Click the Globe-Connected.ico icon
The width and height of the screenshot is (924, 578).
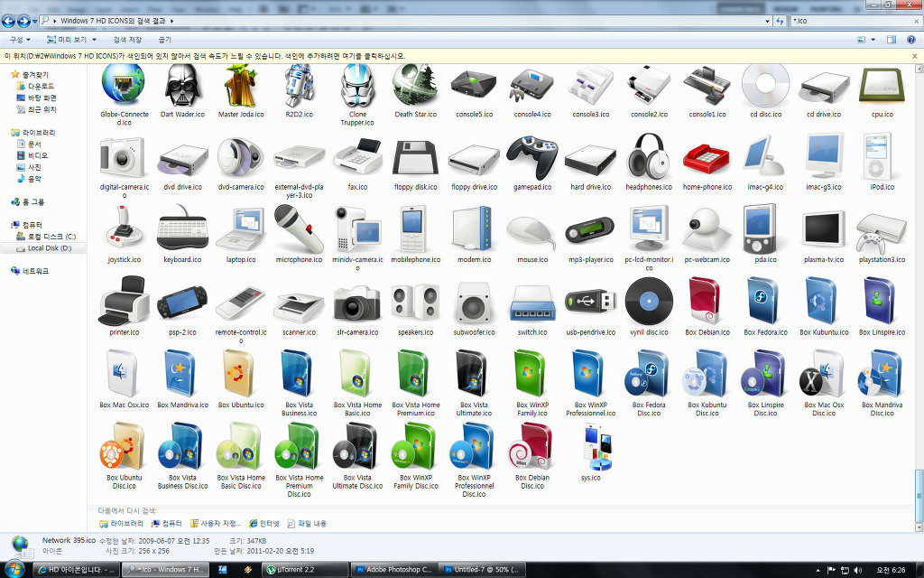coord(124,86)
